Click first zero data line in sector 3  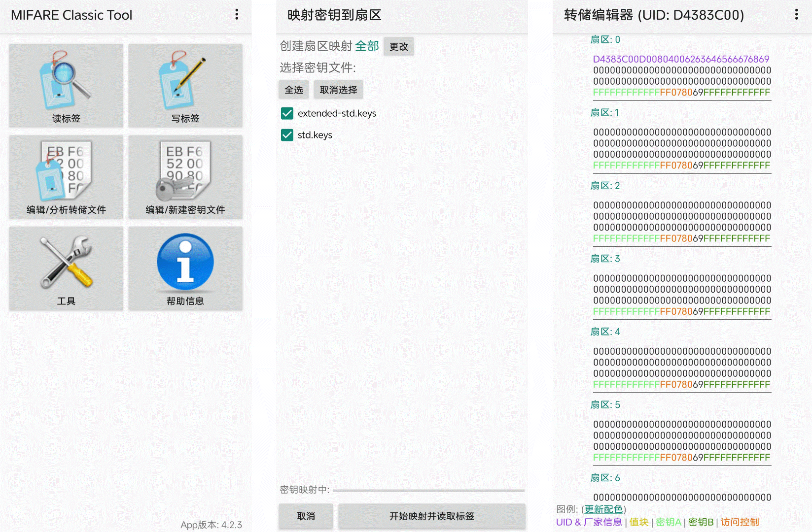pyautogui.click(x=682, y=278)
